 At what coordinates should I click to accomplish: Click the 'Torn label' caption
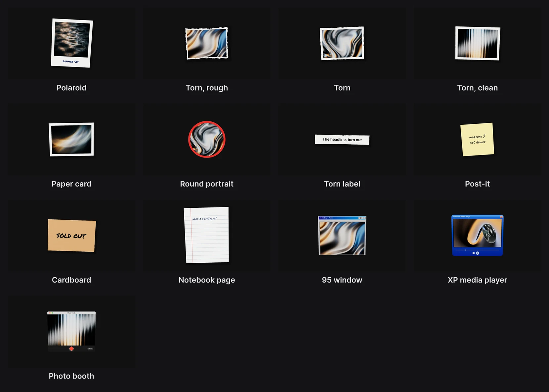pyautogui.click(x=342, y=184)
